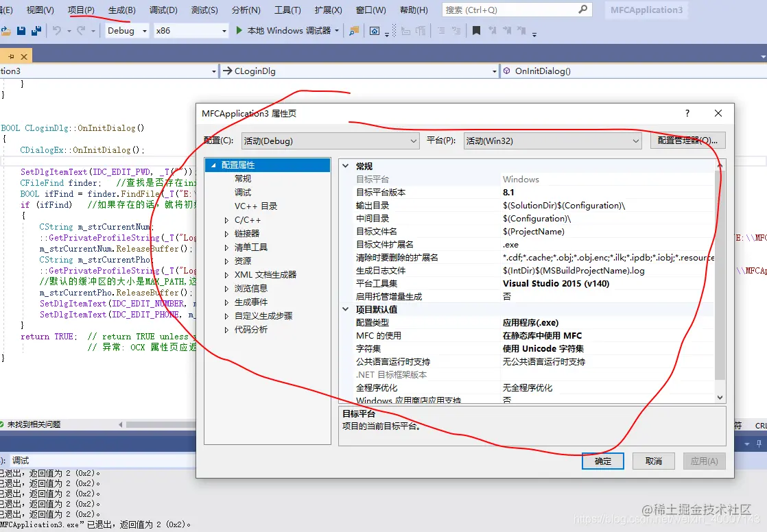Select the 全程序优化 property row
The image size is (767, 532).
click(526, 388)
